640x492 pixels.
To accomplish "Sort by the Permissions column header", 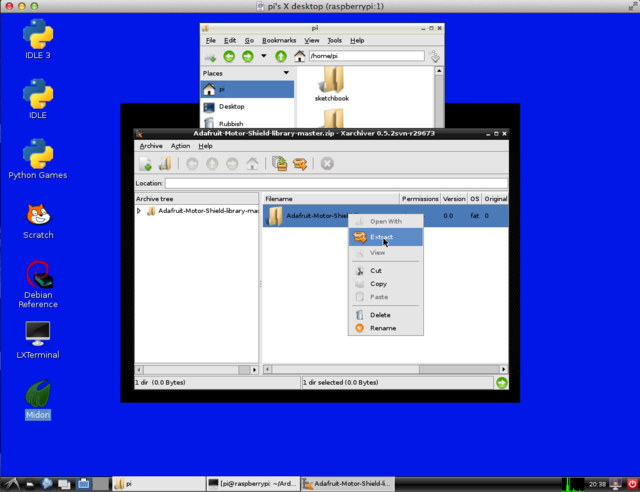I will click(419, 199).
